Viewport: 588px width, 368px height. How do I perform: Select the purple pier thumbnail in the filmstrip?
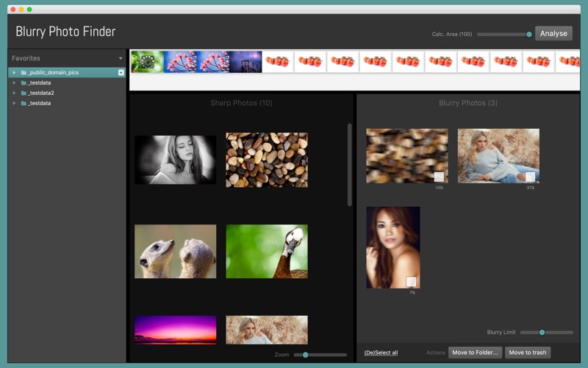click(245, 62)
